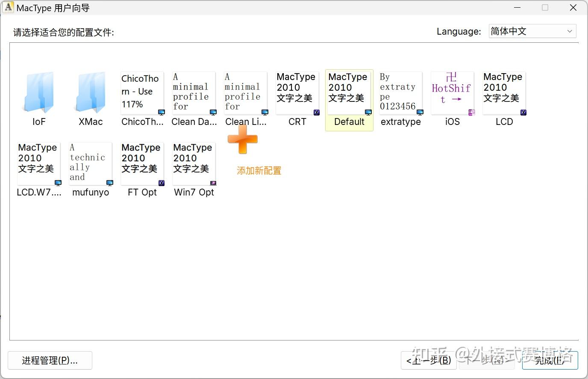
Task: Go back with 上一步 button
Action: point(429,360)
